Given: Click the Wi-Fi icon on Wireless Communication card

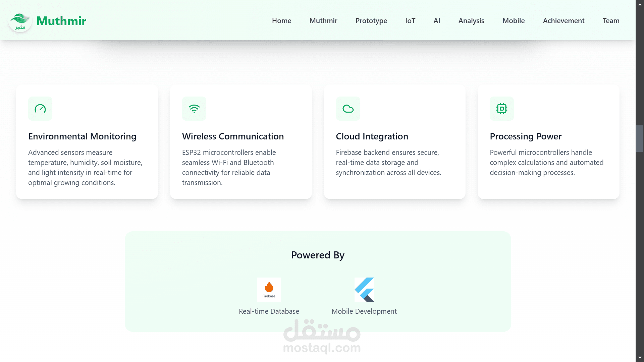Looking at the screenshot, I should tap(194, 109).
